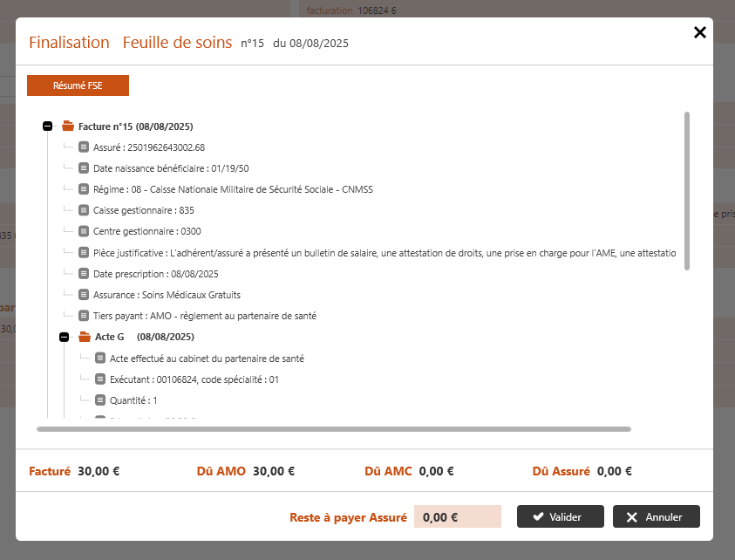This screenshot has height=560, width=735.
Task: Select the Exécutant 00106824 tree line
Action: click(194, 379)
